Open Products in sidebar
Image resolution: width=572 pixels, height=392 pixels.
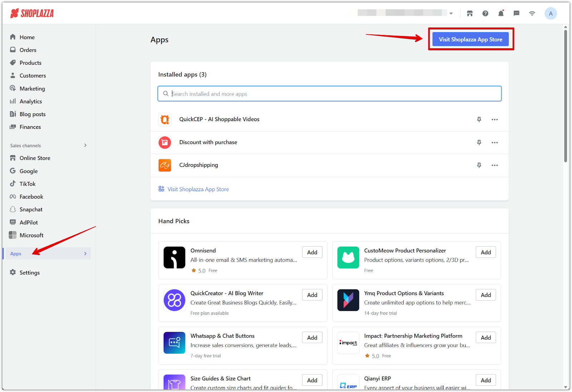click(30, 63)
